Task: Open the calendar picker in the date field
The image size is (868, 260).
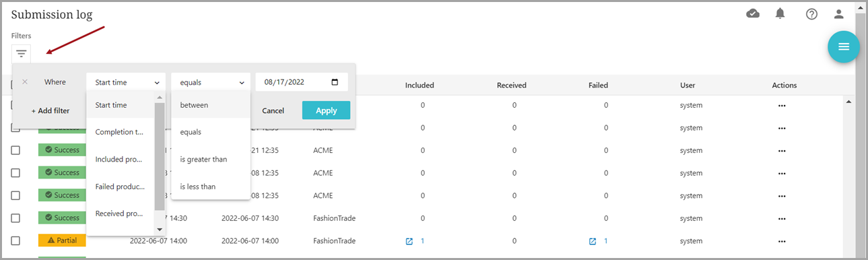Action: (x=335, y=82)
